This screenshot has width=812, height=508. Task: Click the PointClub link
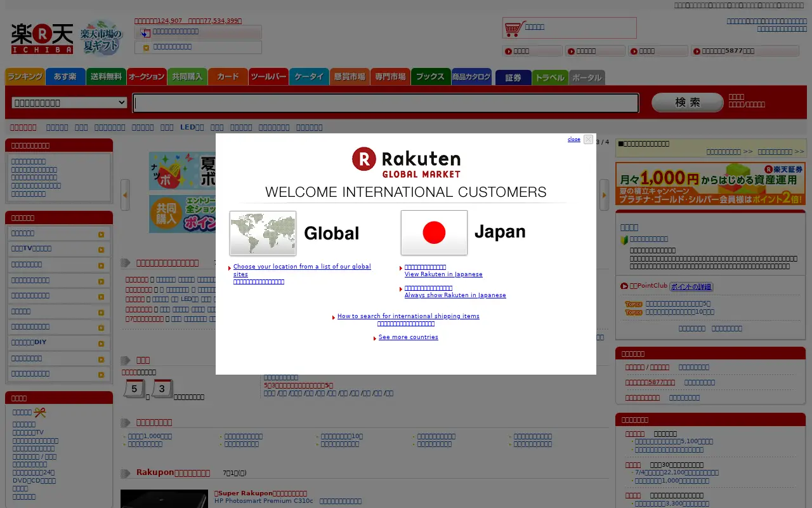click(x=648, y=286)
